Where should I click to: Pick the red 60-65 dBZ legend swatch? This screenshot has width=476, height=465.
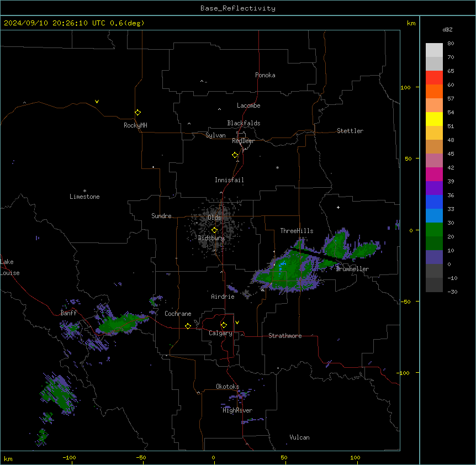(434, 78)
